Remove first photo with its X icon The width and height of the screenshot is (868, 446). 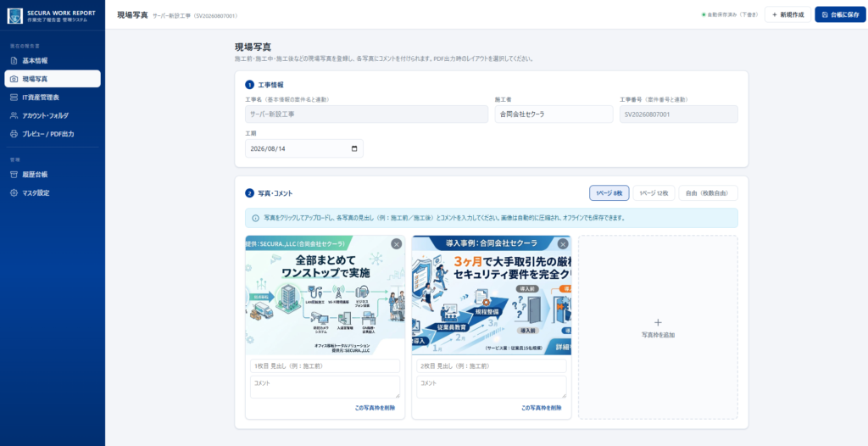pyautogui.click(x=396, y=244)
